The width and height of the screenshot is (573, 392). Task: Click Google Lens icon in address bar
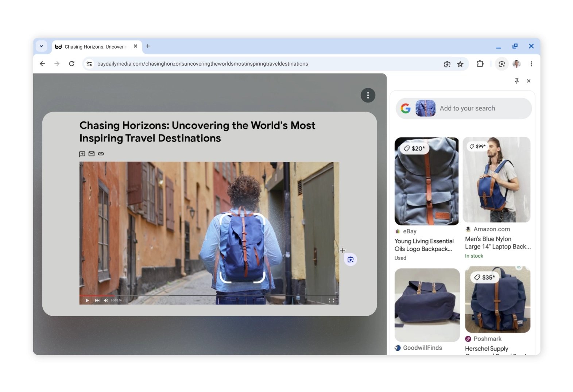tap(447, 64)
